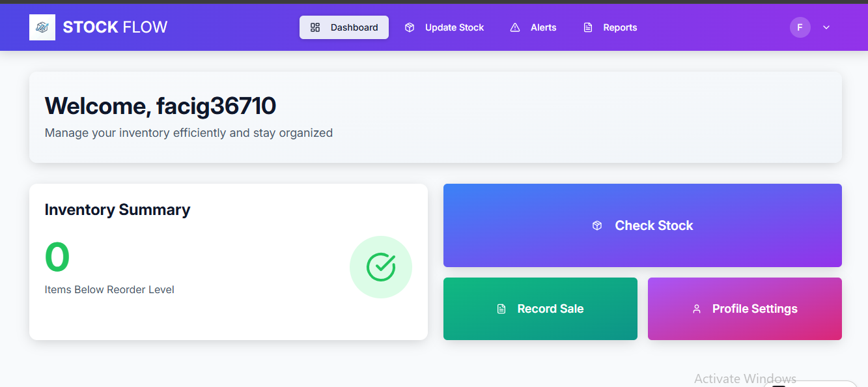This screenshot has height=387, width=868.
Task: Open the Alerts menu item
Action: pos(532,27)
